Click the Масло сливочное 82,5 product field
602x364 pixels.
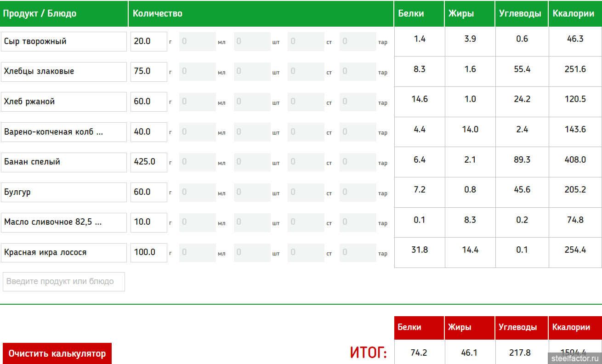point(64,222)
